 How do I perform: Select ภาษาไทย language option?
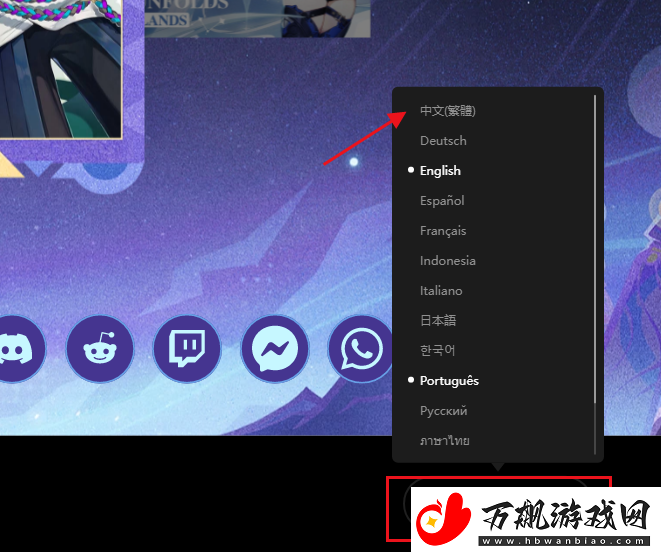[444, 441]
